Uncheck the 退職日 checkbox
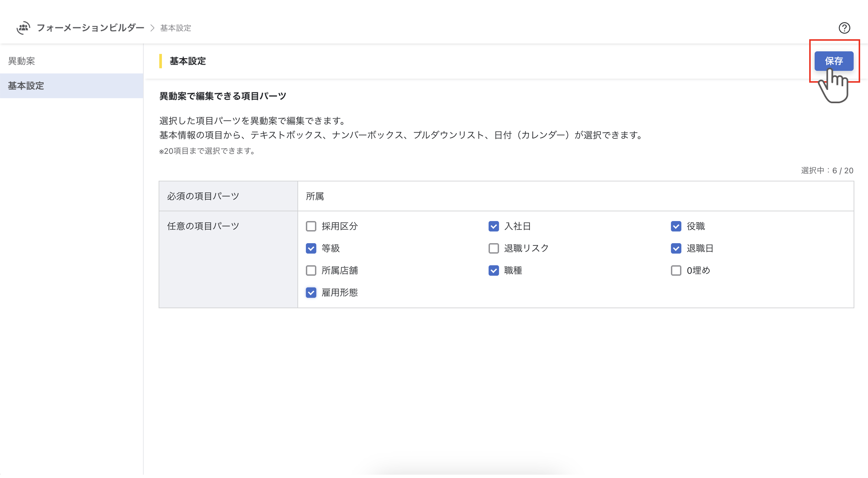 676,248
